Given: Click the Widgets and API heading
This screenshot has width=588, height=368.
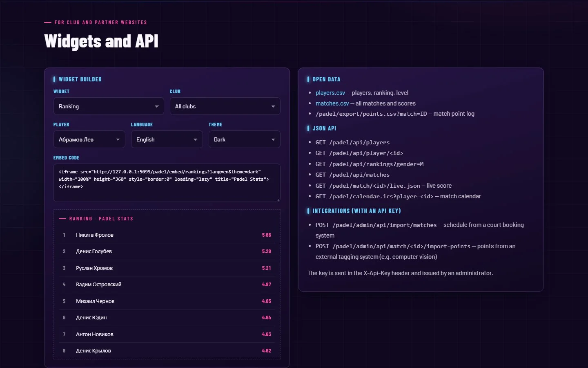Looking at the screenshot, I should [x=101, y=41].
